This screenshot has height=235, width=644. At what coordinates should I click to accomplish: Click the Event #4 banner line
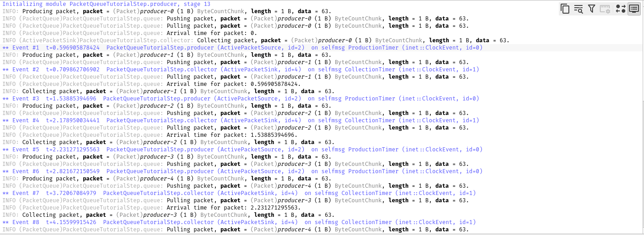pos(240,120)
